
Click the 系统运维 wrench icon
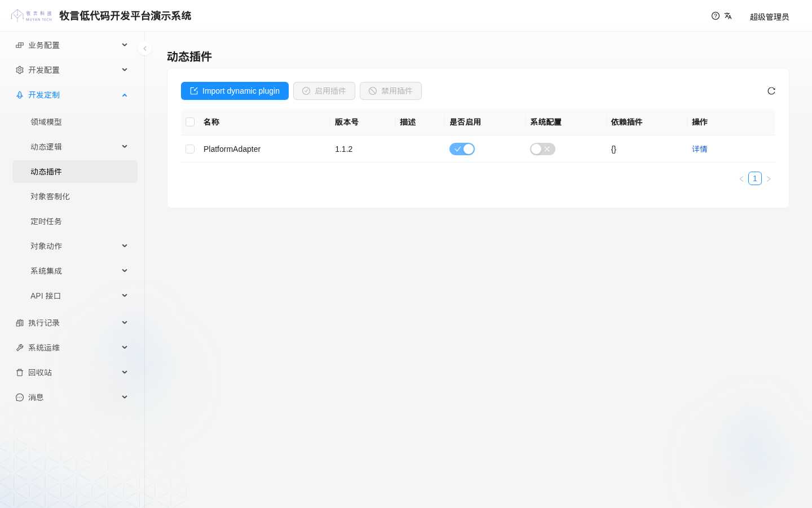pos(20,348)
